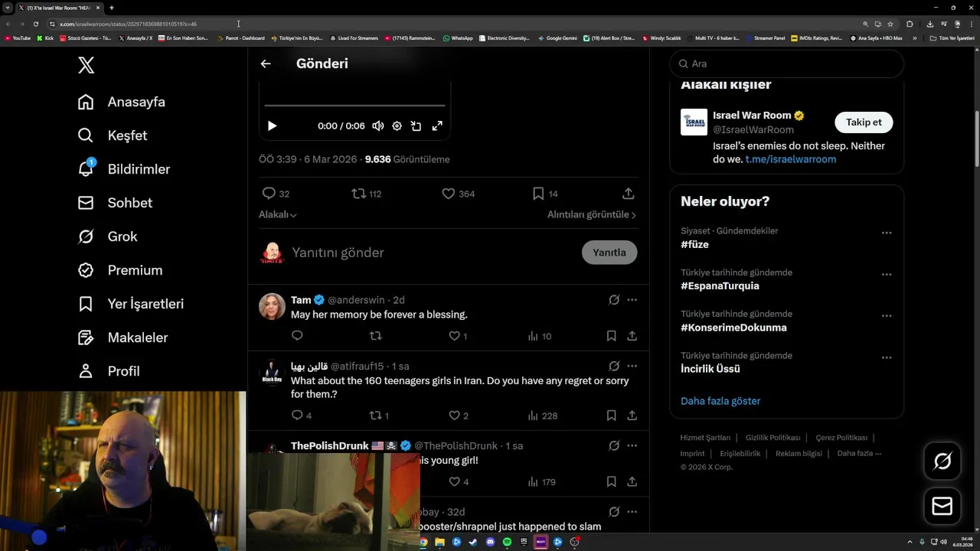The height and width of the screenshot is (551, 980).
Task: Share Tam's comment
Action: (x=632, y=336)
